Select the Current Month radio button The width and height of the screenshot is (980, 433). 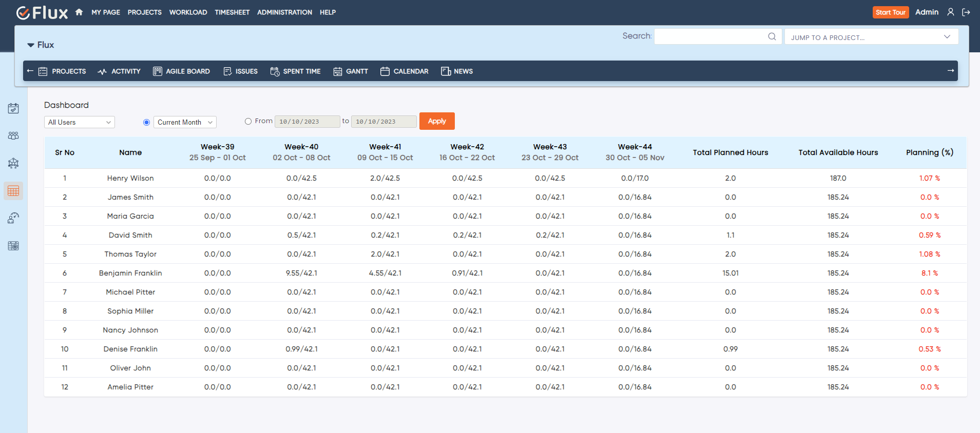(x=147, y=122)
